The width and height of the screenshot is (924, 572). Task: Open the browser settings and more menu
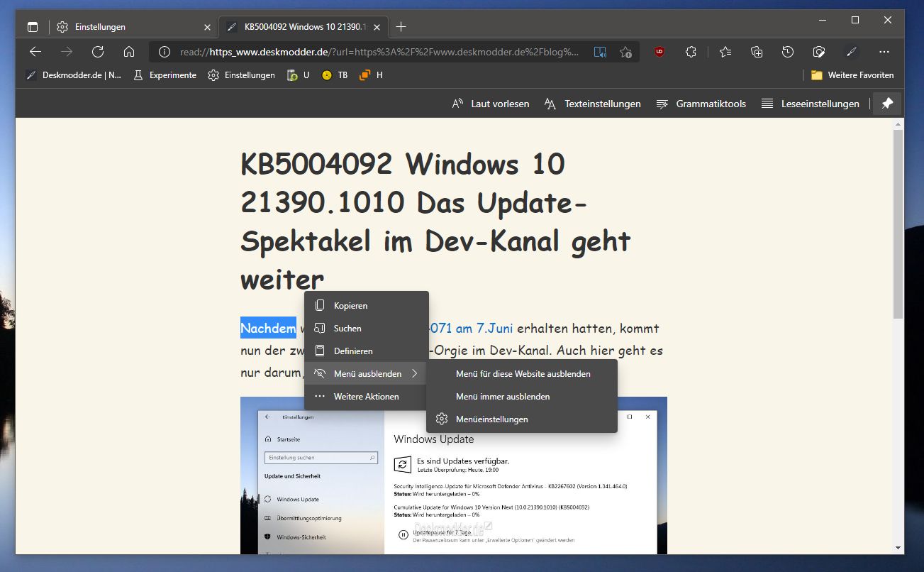click(884, 52)
